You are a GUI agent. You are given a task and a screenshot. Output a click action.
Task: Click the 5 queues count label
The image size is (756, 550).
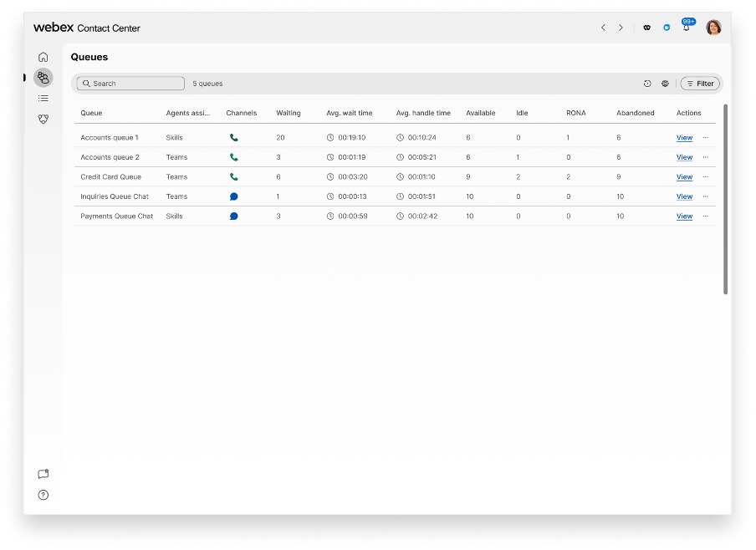pyautogui.click(x=207, y=84)
